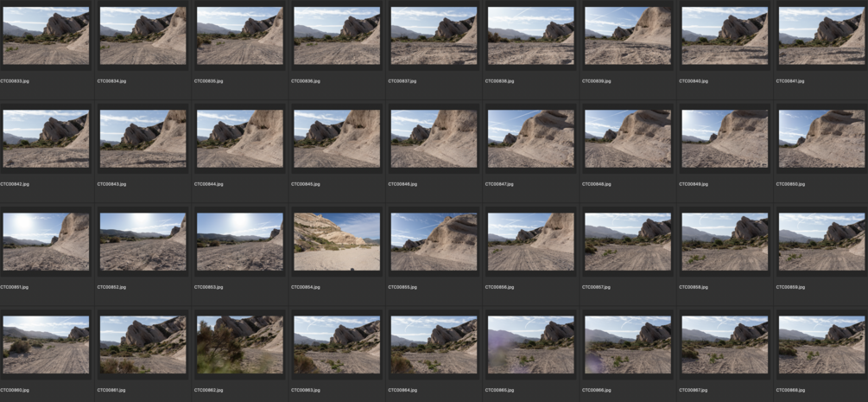Select the CTC00833.jpg photo thumbnail
This screenshot has height=402, width=868.
click(46, 35)
